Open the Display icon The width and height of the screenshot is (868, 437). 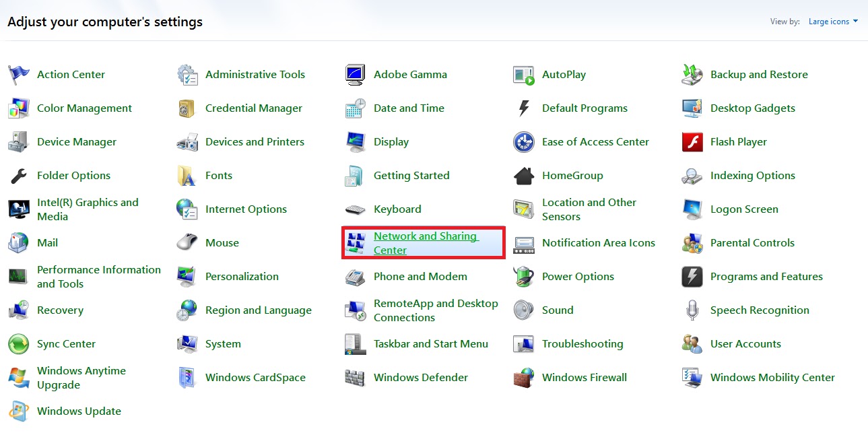tap(356, 142)
